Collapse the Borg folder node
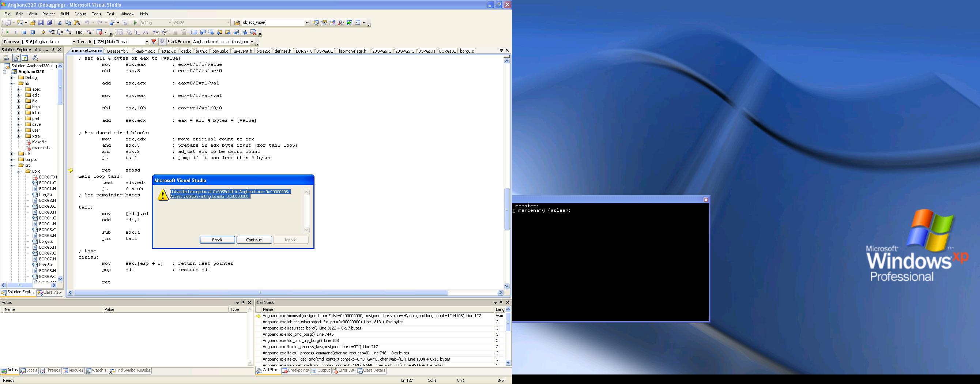The width and height of the screenshot is (980, 384). 18,171
